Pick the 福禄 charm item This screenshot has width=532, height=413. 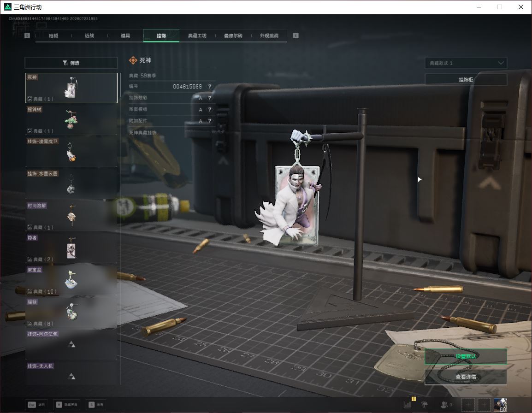tap(71, 313)
